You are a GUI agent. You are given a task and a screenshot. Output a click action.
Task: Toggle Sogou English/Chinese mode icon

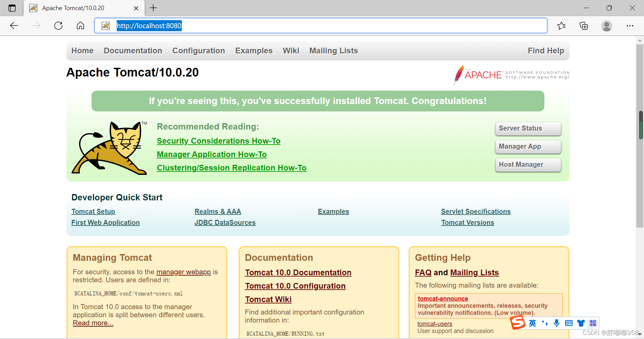pyautogui.click(x=533, y=323)
